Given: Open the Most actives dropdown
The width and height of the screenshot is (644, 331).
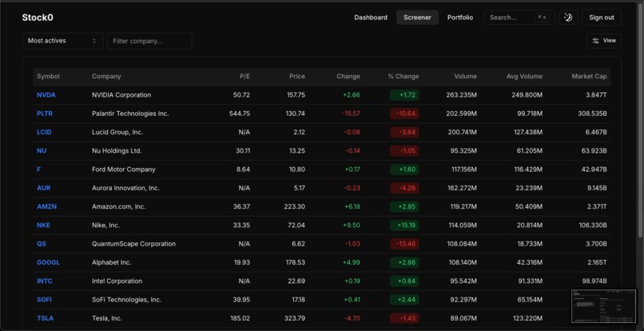Looking at the screenshot, I should point(62,41).
